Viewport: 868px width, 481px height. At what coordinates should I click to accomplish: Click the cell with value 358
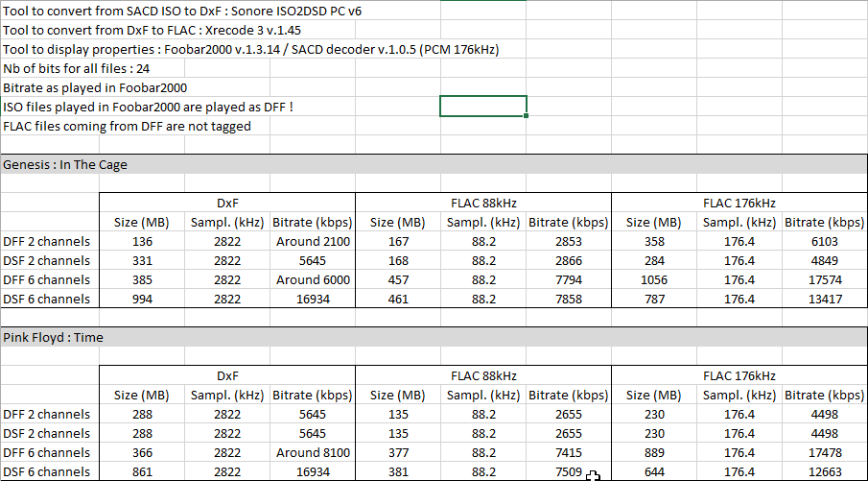(654, 242)
